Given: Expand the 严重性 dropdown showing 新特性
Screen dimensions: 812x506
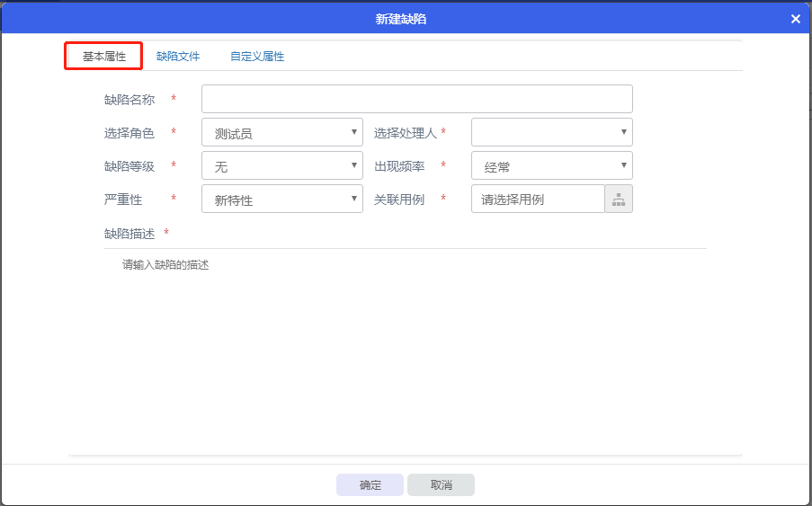Looking at the screenshot, I should (281, 200).
